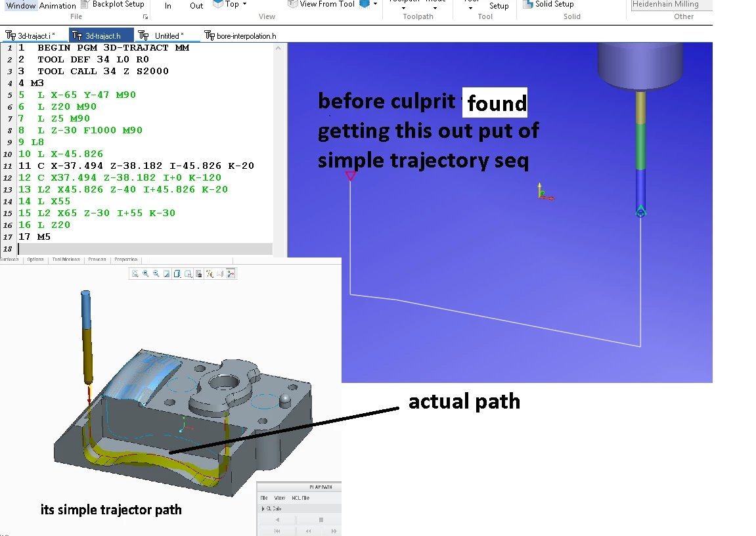Click the datum display filters icon

pyautogui.click(x=210, y=274)
